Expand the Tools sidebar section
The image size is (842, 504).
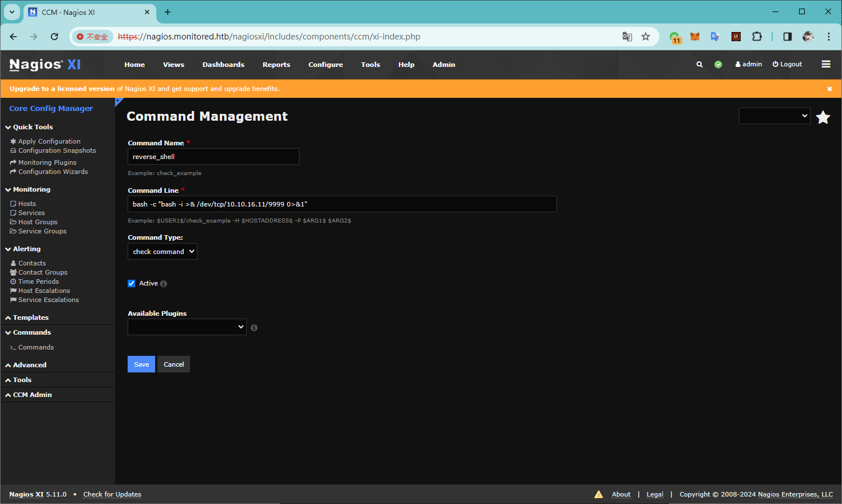tap(18, 380)
